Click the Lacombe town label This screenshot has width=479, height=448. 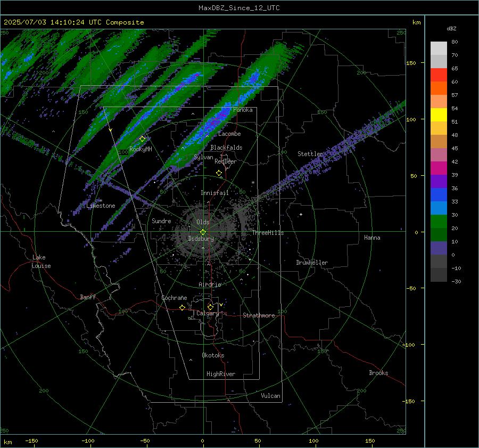[x=229, y=134]
